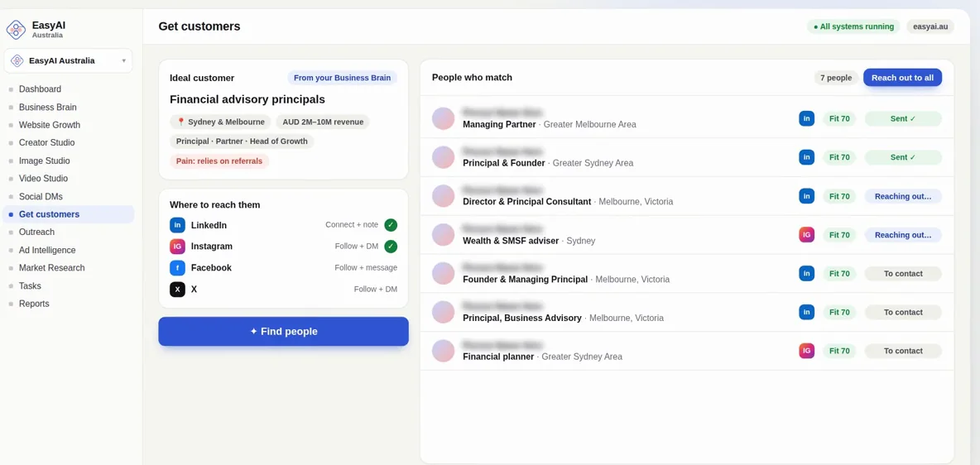Click avatar of Director & Principal Consultant
980x465 pixels.
pos(443,196)
